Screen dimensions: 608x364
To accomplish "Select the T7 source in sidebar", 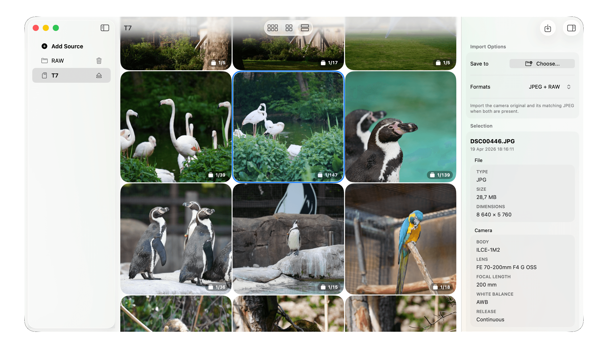I will (x=55, y=76).
